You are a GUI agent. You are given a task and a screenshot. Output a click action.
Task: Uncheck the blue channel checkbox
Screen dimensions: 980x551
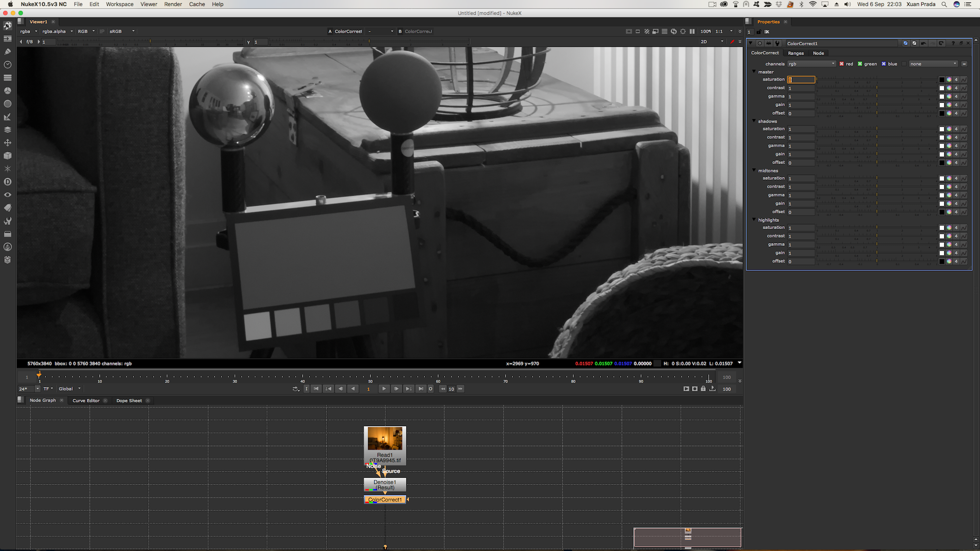pyautogui.click(x=883, y=64)
